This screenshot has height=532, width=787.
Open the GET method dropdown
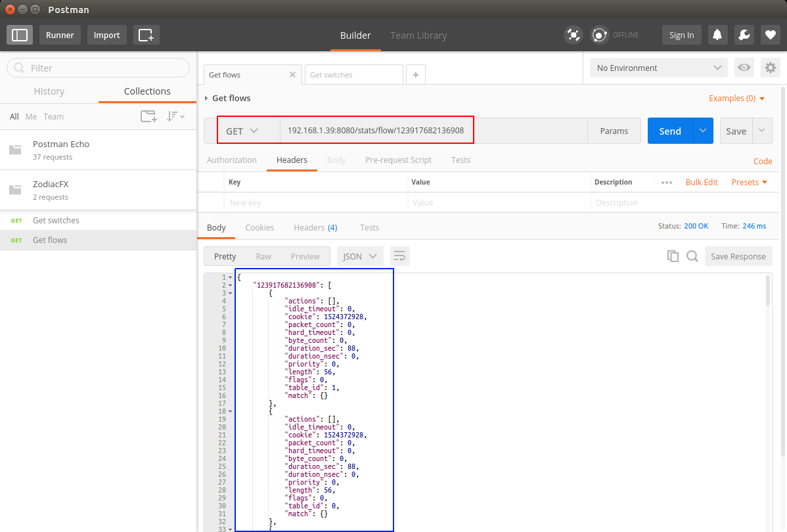coord(242,131)
